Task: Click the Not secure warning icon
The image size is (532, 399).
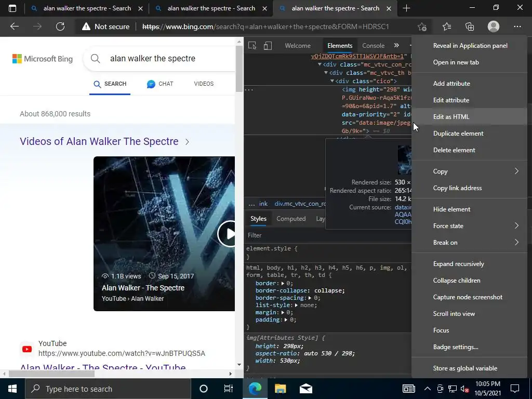Action: (86, 26)
